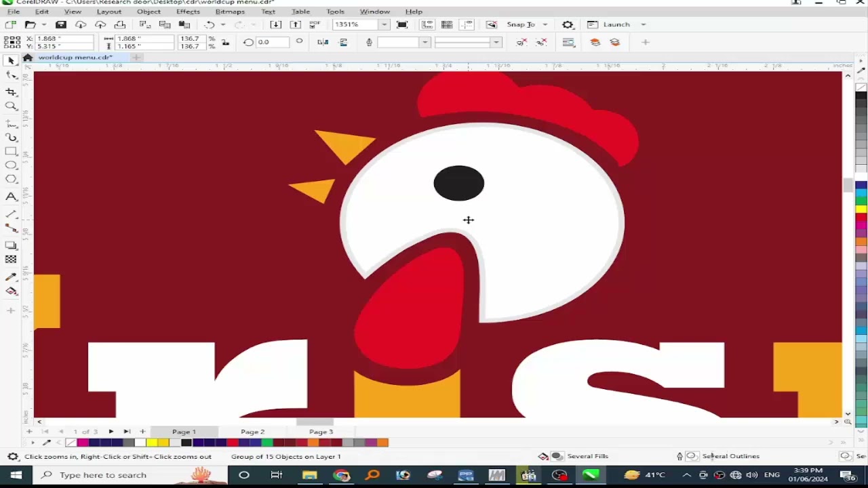Open the zoom level dropdown

tap(384, 24)
